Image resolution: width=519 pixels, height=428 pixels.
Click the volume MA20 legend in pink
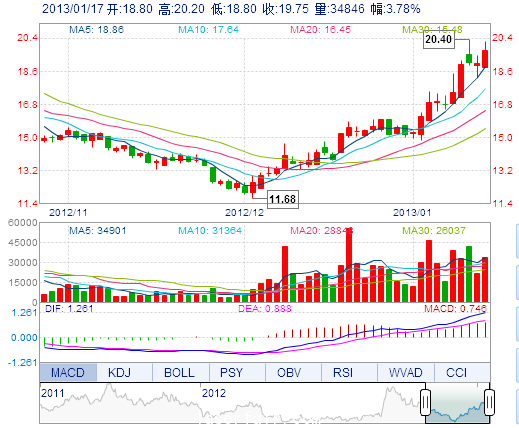322,230
